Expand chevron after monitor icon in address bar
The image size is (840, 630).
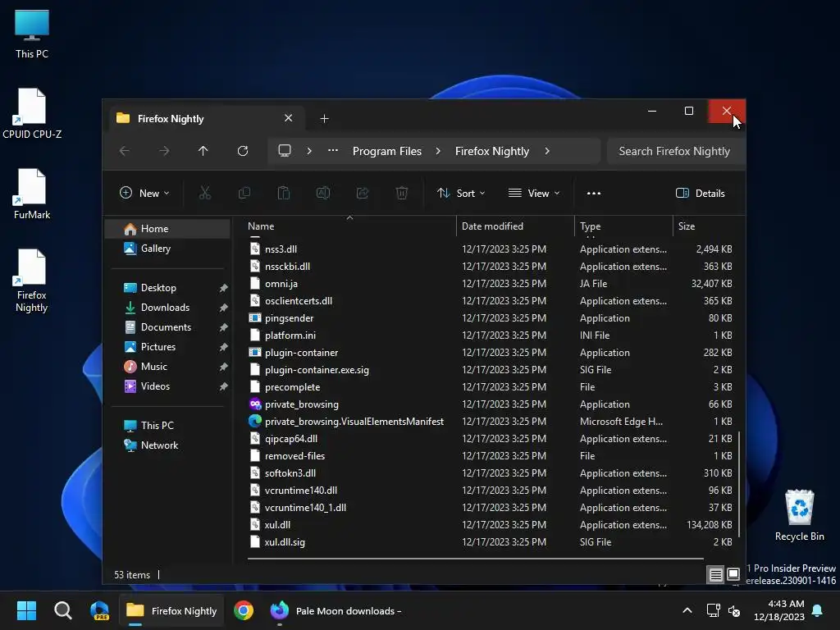pyautogui.click(x=309, y=151)
